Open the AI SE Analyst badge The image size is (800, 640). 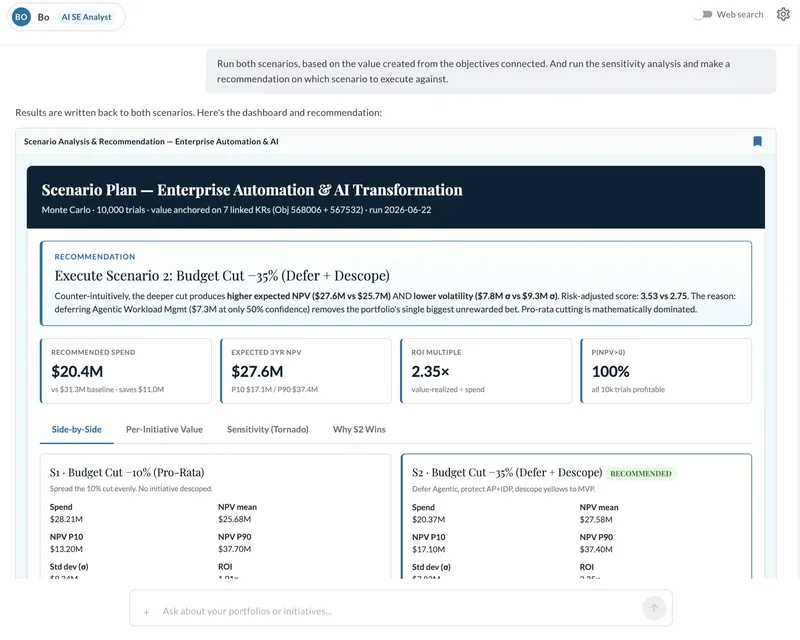[x=86, y=17]
